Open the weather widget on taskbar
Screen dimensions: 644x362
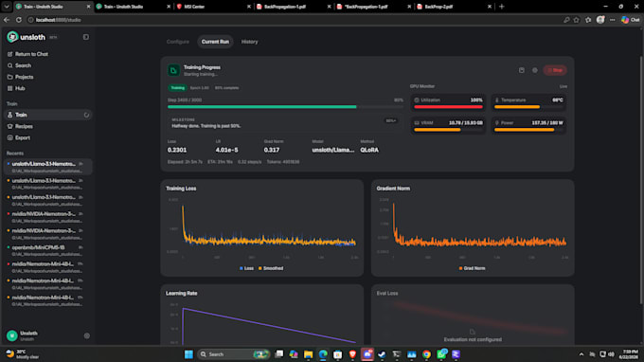tap(23, 354)
